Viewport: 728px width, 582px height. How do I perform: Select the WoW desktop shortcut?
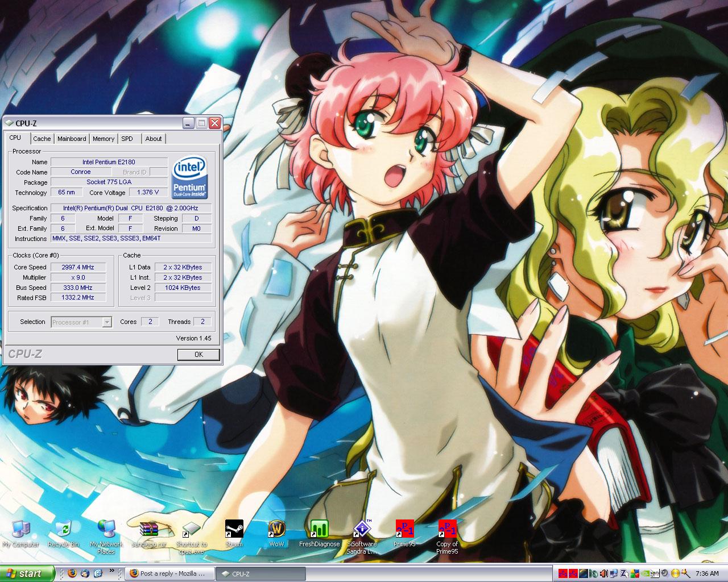coord(276,534)
